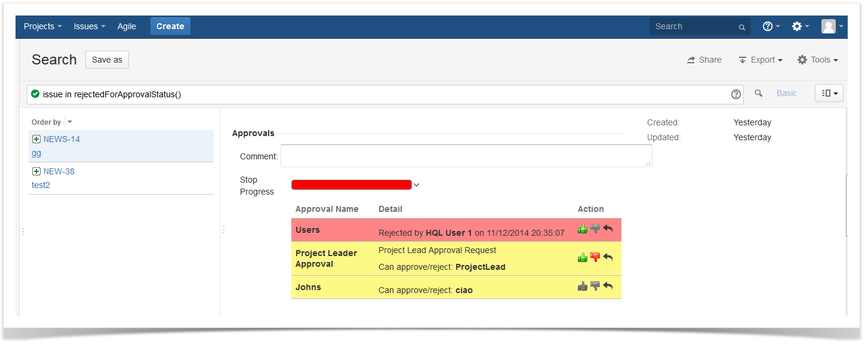Click the Create button
The width and height of the screenshot is (868, 345).
pos(170,26)
